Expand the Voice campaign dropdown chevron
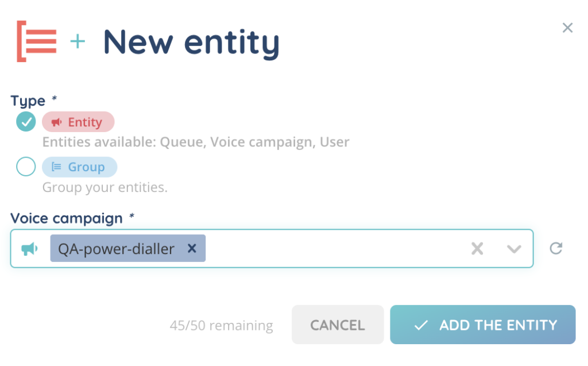 (x=514, y=249)
